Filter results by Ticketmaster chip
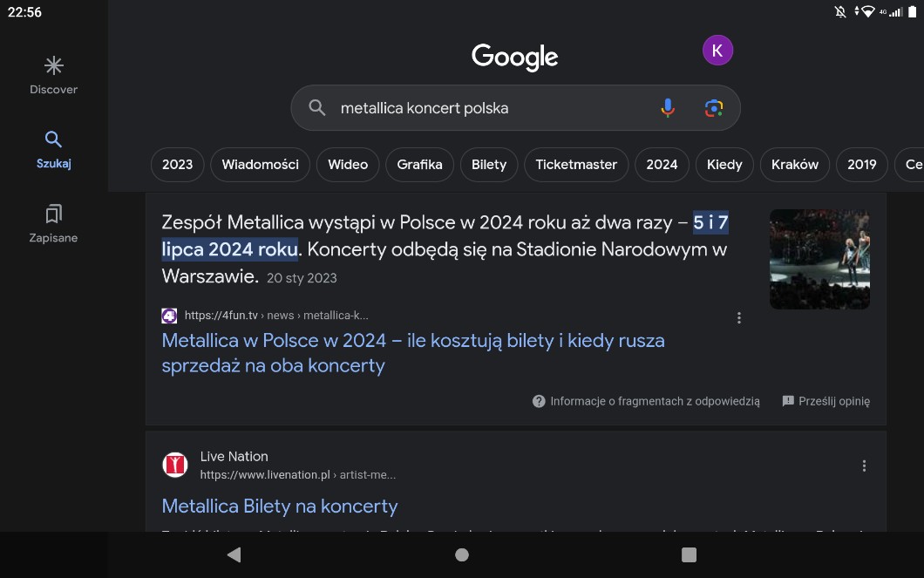 (x=576, y=165)
